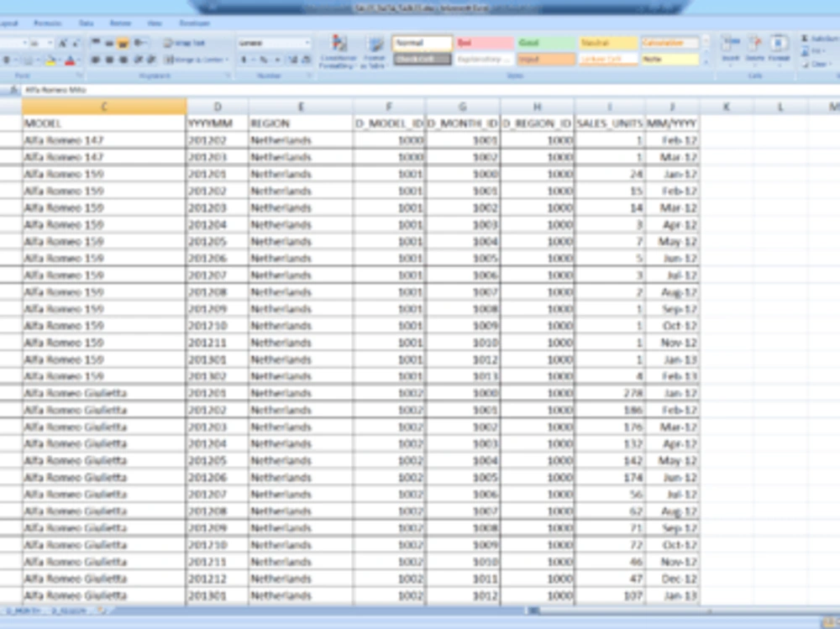
Task: Select column D header
Action: click(x=217, y=107)
